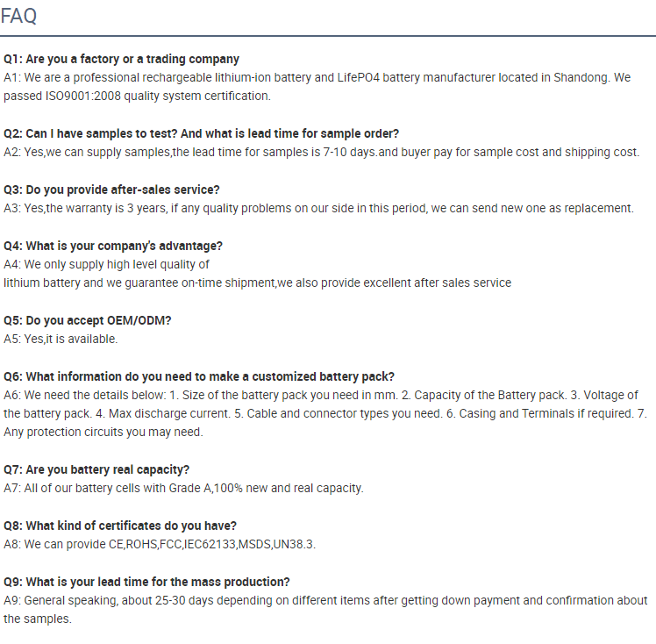Viewport: 656px width, 644px height.
Task: Click the A2 answer about 7-10 days lead time
Action: point(322,152)
